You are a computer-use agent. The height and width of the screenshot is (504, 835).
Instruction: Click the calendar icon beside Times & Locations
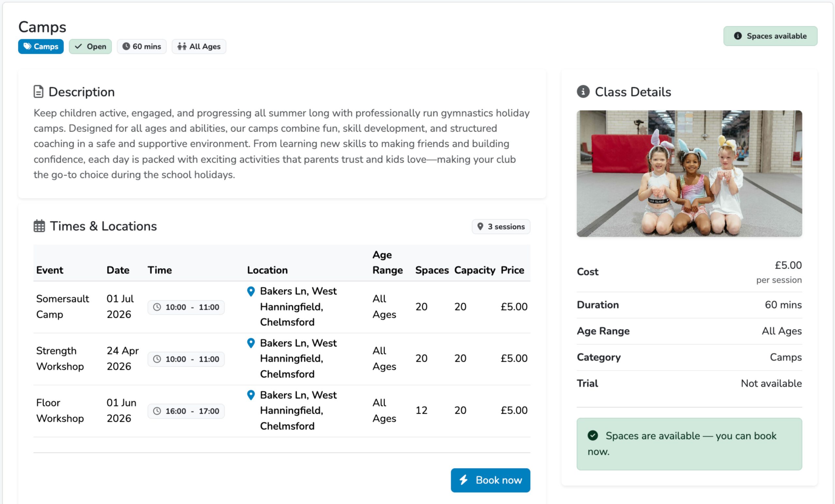tap(39, 226)
